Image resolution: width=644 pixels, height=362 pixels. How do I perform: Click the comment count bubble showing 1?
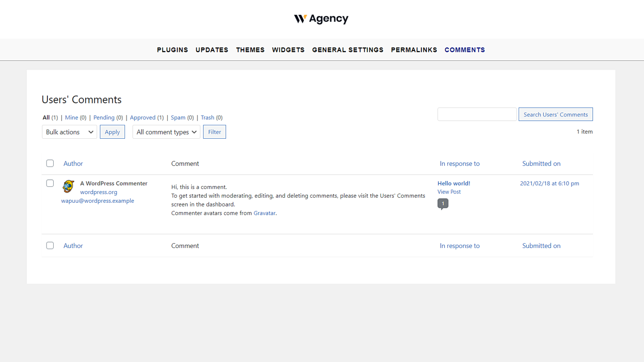(x=443, y=204)
